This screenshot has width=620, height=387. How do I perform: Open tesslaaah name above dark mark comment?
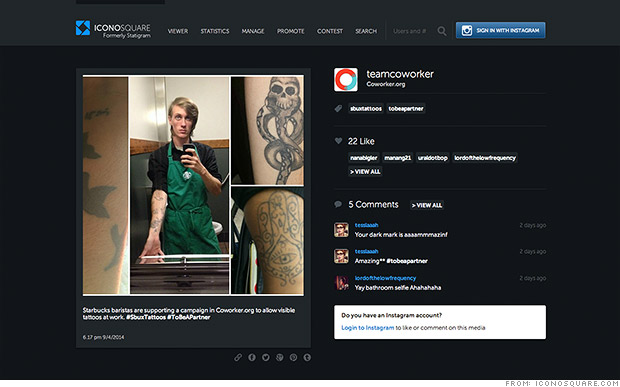point(366,225)
